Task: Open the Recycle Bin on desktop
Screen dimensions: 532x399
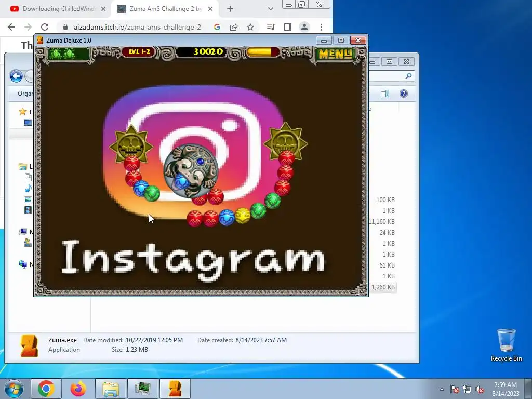Action: tap(506, 345)
